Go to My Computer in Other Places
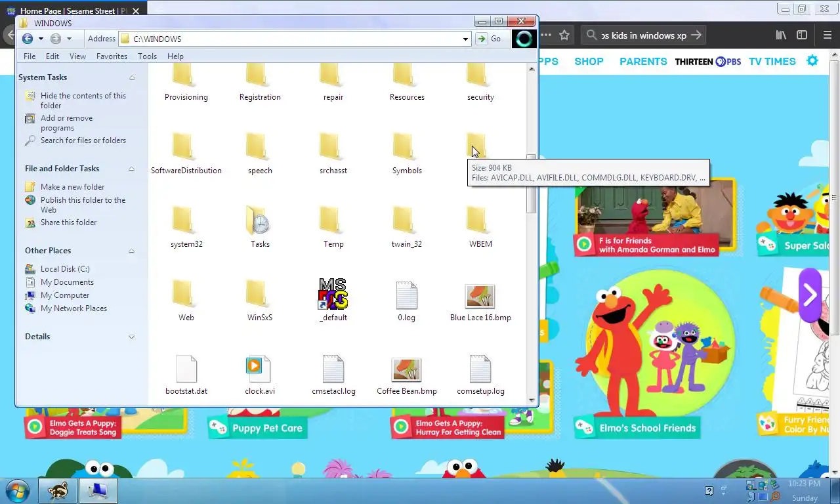Image resolution: width=840 pixels, height=504 pixels. [65, 295]
